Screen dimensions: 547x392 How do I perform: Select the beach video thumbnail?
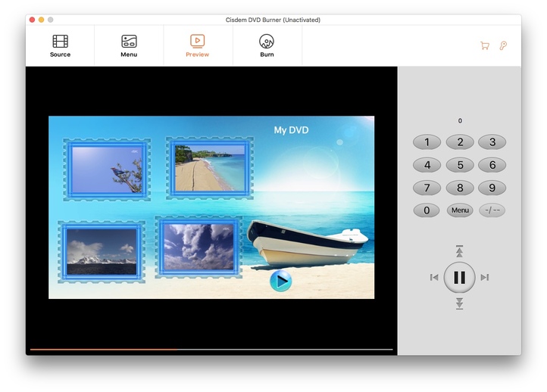[x=210, y=168]
